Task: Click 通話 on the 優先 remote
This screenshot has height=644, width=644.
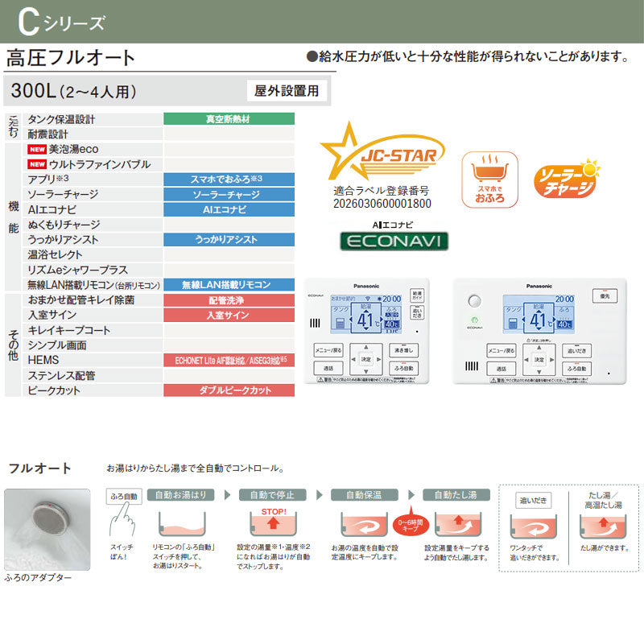Action: click(502, 369)
